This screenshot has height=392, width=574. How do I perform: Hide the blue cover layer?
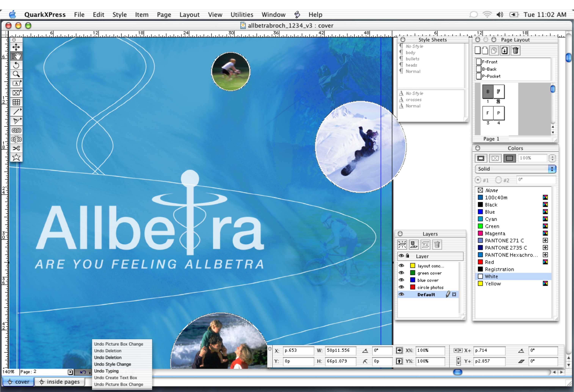point(401,280)
